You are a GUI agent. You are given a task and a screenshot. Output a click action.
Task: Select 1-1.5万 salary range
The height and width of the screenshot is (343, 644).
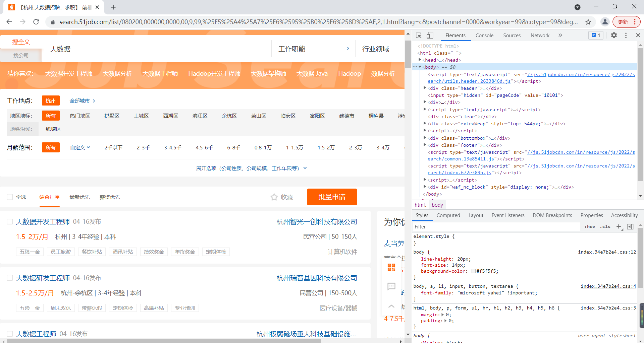point(294,147)
